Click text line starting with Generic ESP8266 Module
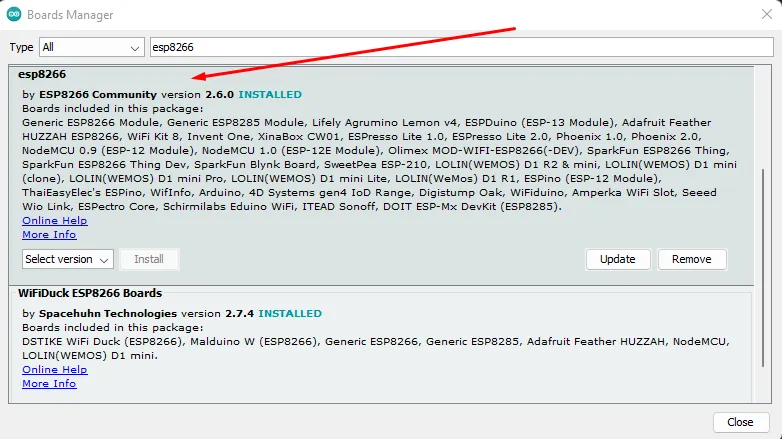Image resolution: width=782 pixels, height=439 pixels. (x=367, y=123)
